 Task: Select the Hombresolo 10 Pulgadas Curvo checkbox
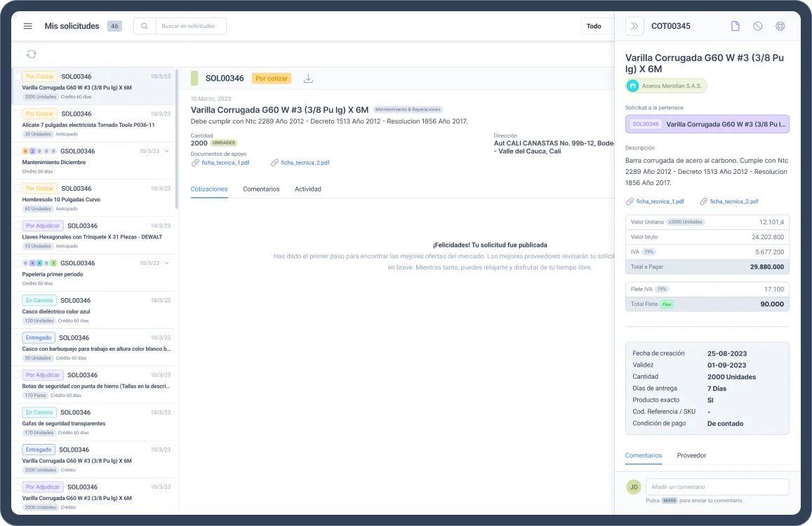(x=17, y=188)
